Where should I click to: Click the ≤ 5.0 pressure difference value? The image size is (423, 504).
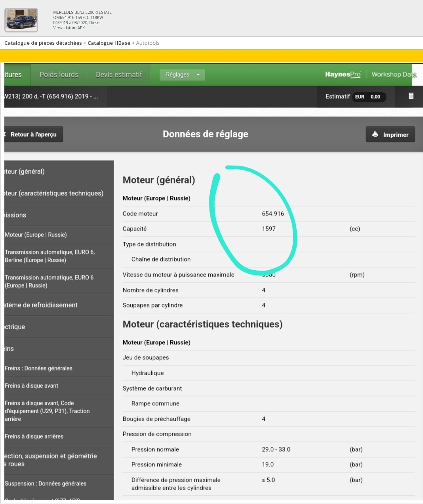coord(268,480)
